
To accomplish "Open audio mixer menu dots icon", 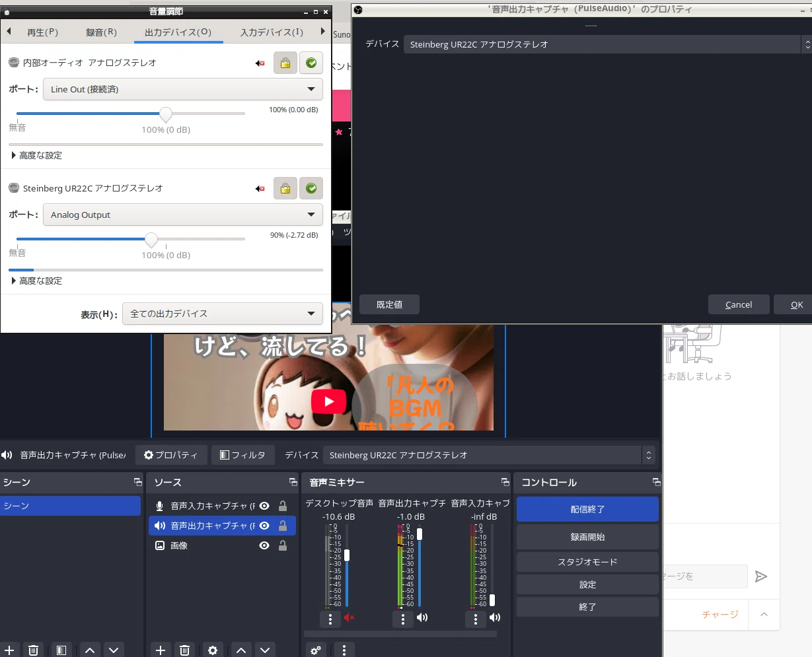I will click(x=344, y=650).
